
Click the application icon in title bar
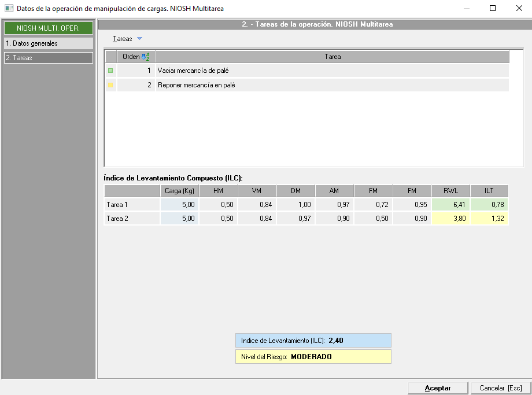9,9
